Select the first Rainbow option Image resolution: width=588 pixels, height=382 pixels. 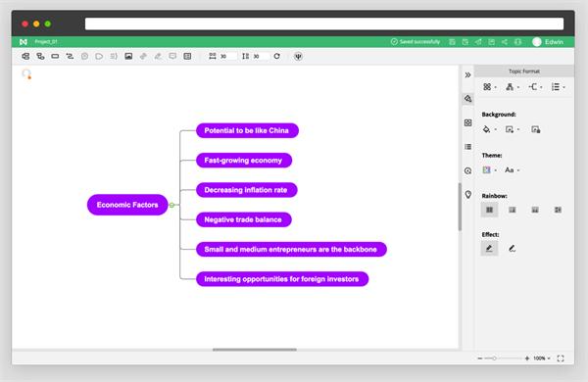pos(489,210)
